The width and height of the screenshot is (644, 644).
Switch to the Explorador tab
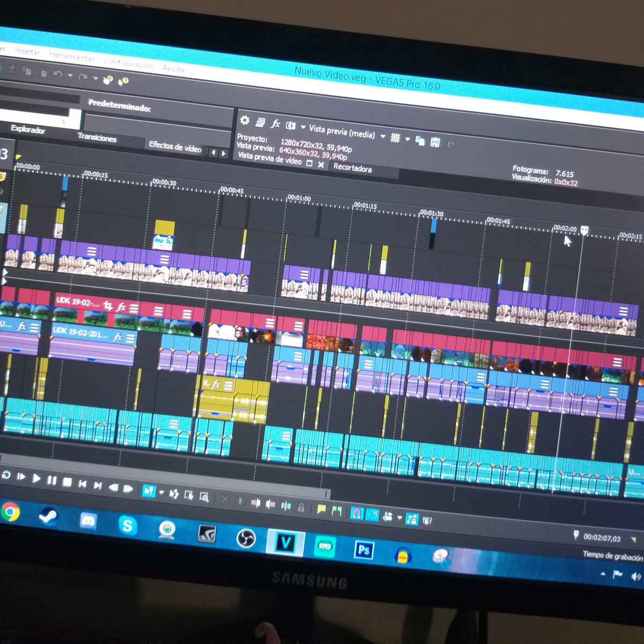[x=28, y=129]
